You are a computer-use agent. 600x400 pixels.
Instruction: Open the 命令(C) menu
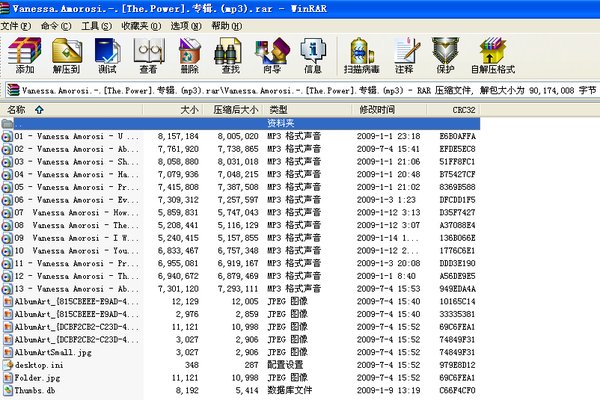(56, 26)
